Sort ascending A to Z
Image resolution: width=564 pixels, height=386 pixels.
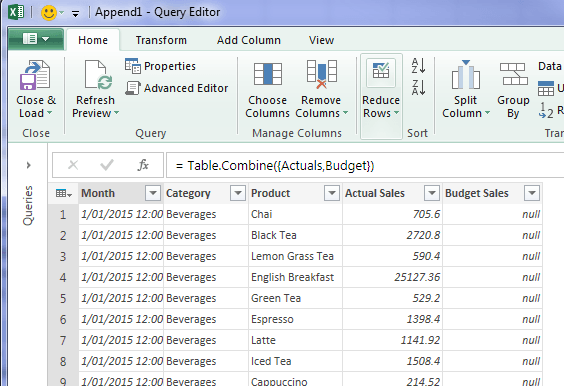click(x=418, y=66)
